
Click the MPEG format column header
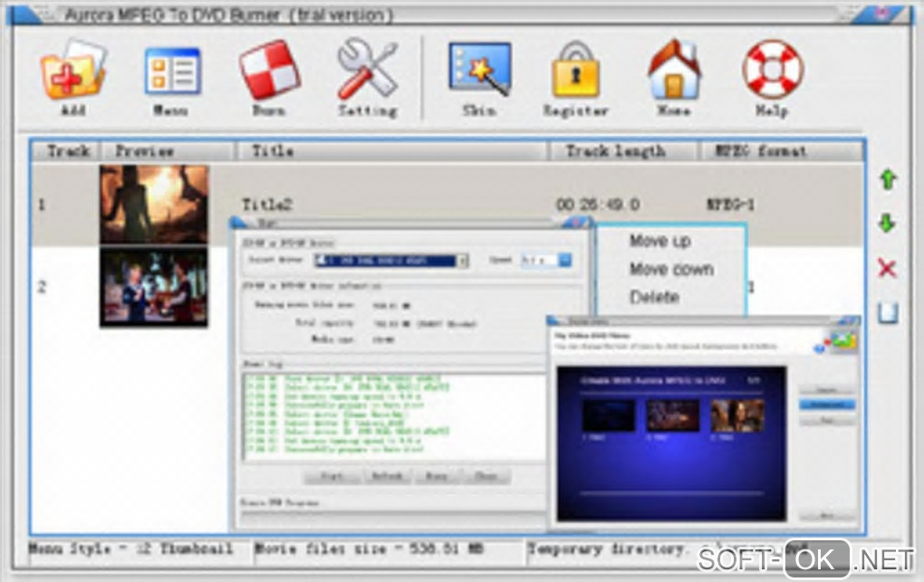click(x=782, y=151)
